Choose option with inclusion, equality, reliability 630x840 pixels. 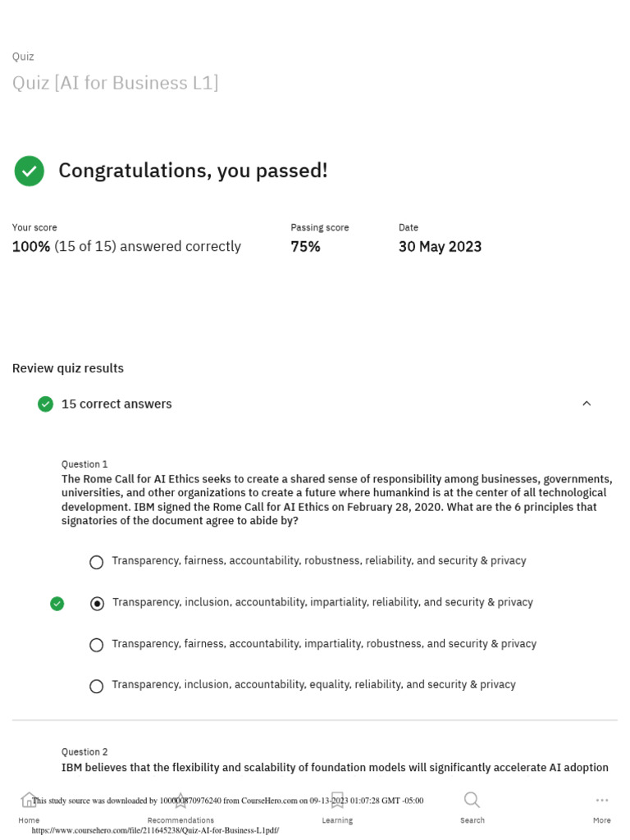97,687
